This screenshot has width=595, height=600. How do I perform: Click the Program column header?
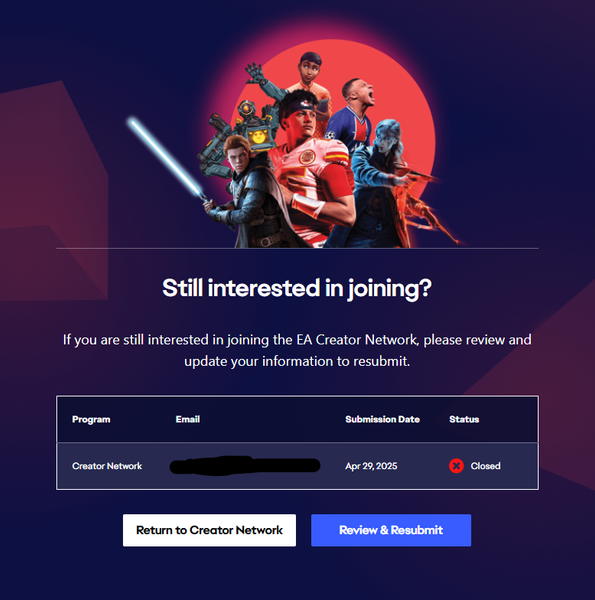(x=91, y=419)
